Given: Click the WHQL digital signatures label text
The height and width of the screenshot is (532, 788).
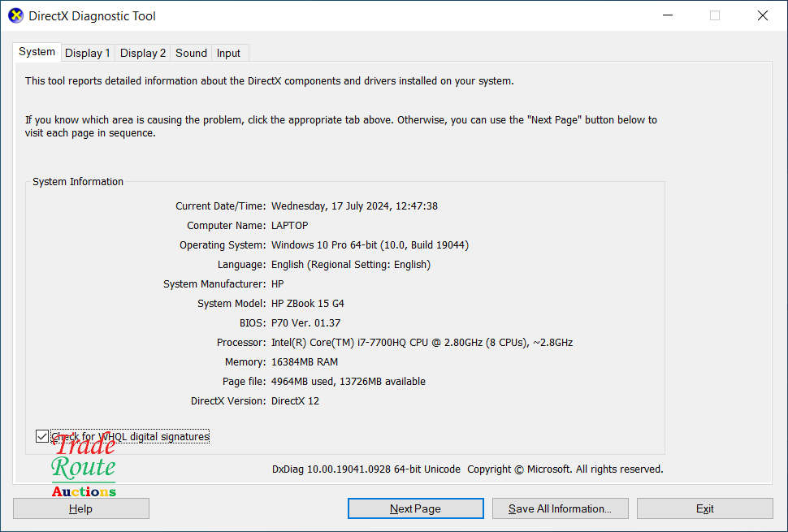Looking at the screenshot, I should click(x=130, y=436).
